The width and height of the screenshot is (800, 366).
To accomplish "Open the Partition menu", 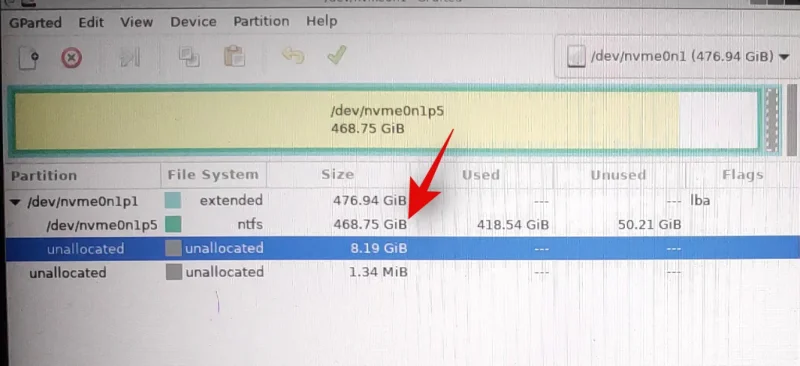I will point(261,21).
